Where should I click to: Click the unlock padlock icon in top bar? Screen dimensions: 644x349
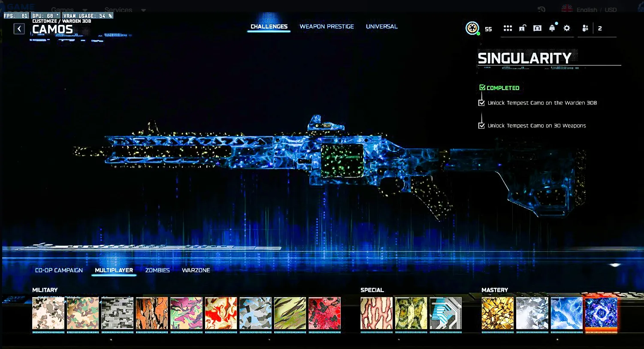pos(522,28)
